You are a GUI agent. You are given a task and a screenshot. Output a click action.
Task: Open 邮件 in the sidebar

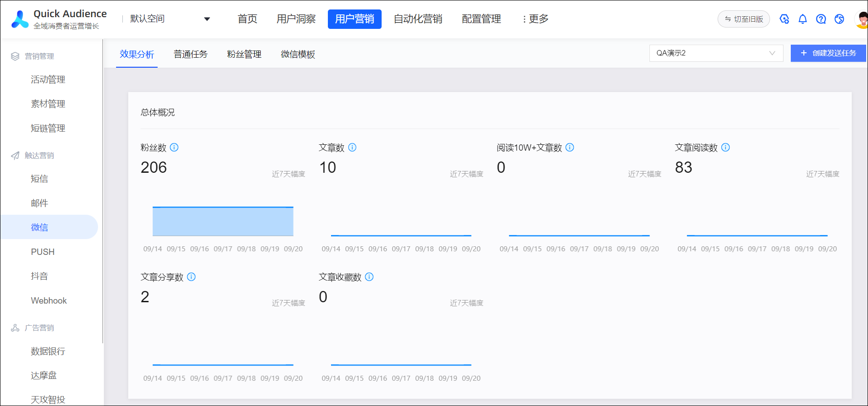click(x=39, y=203)
